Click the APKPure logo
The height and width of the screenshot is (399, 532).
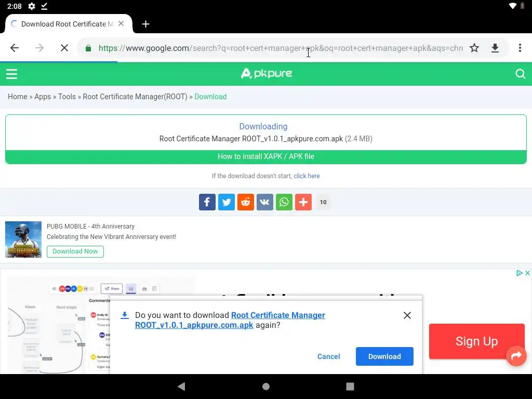(x=267, y=73)
